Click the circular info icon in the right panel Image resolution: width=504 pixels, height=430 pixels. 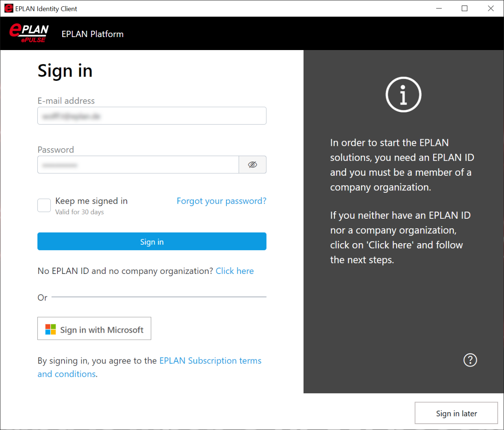coord(403,94)
